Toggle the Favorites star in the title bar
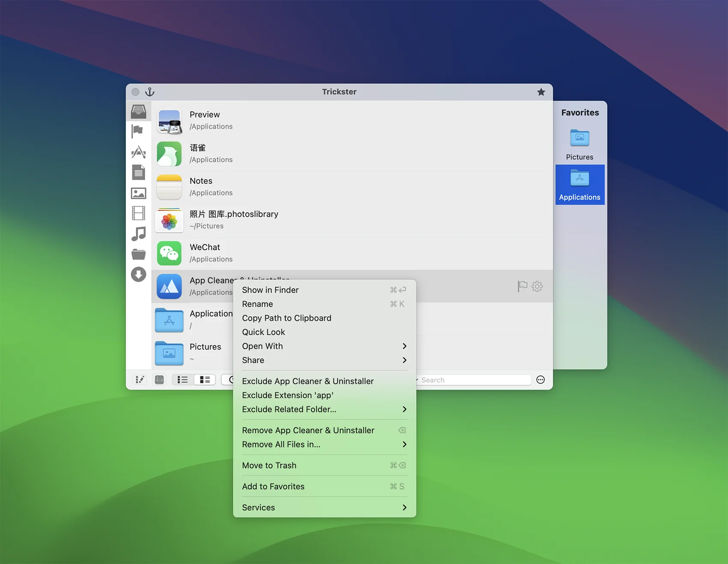 click(541, 92)
